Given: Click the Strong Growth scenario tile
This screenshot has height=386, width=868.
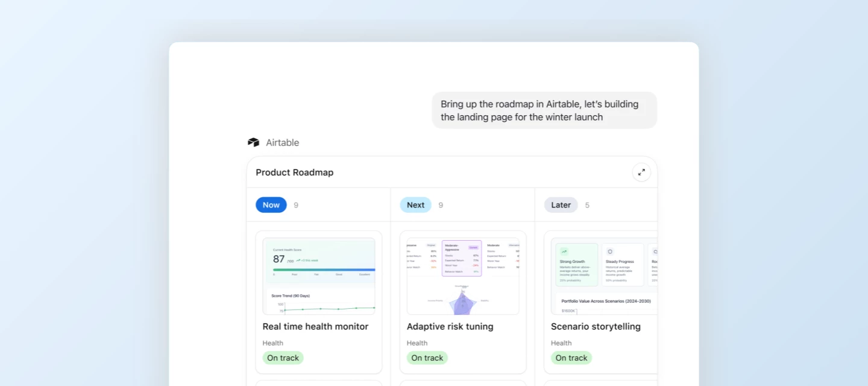Looking at the screenshot, I should 577,265.
